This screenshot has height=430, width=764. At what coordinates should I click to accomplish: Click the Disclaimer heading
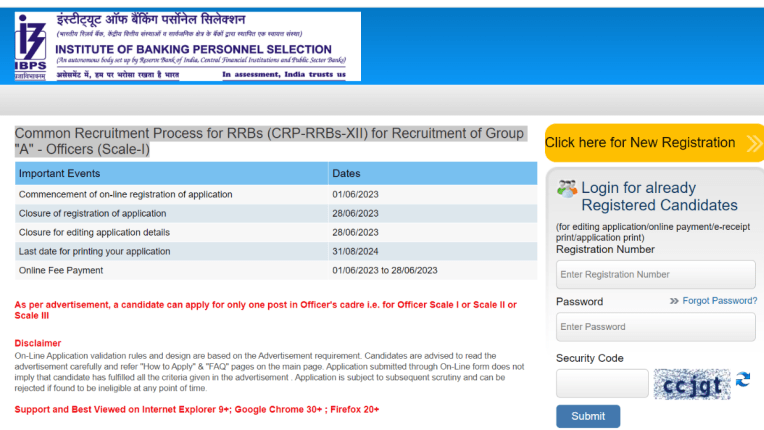pos(38,343)
